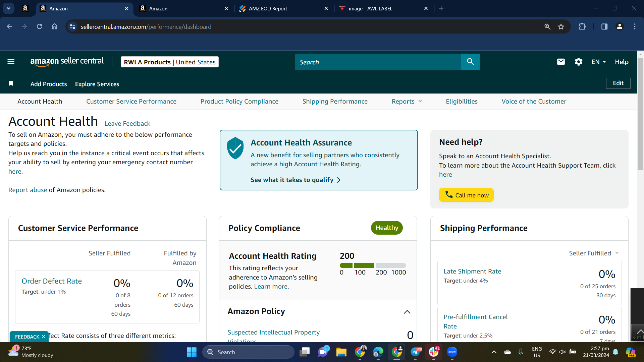
Task: Click See what it takes to qualify
Action: pyautogui.click(x=296, y=180)
